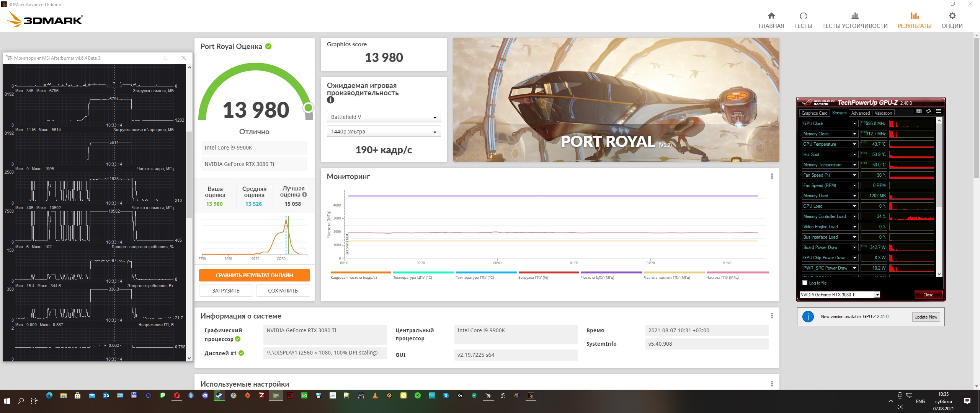Click info icon beside Лучшая оценка
Viewport: 980px width, 413px height.
tap(305, 195)
